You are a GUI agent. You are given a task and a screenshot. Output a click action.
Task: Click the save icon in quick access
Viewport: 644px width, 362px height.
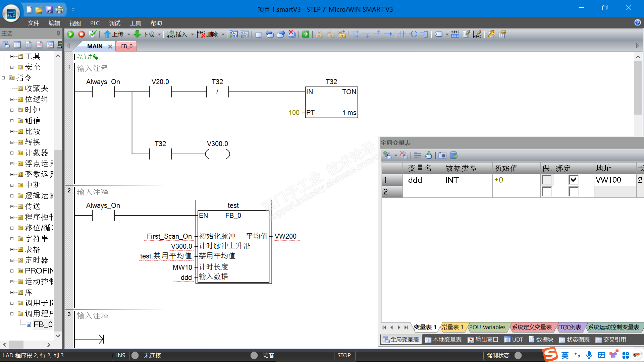(x=49, y=9)
